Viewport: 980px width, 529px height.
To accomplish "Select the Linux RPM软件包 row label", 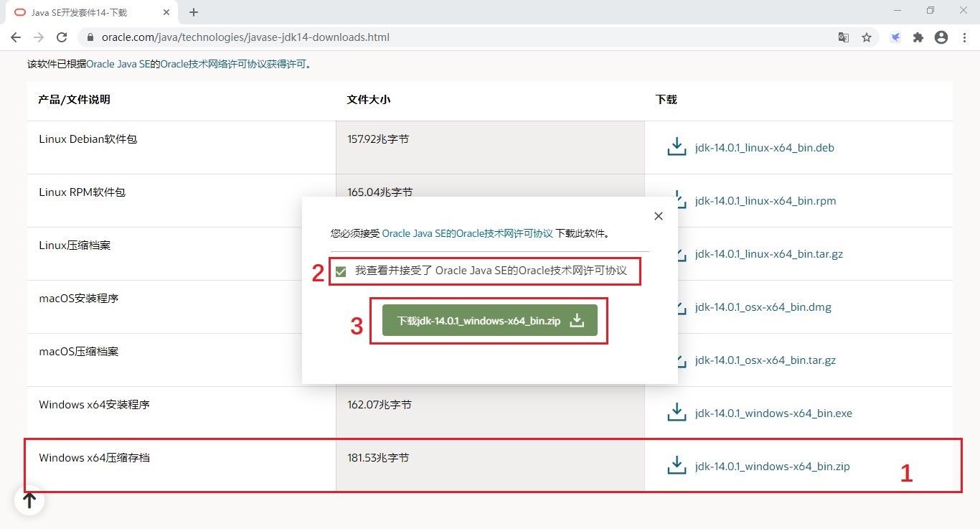I will (83, 192).
